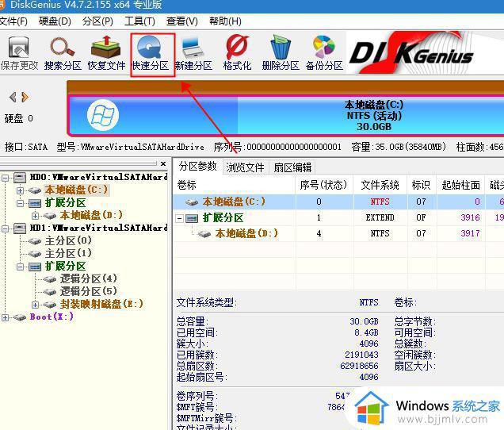Click the 文件系统 column header
Screen dimensions: 504x430
(380, 185)
